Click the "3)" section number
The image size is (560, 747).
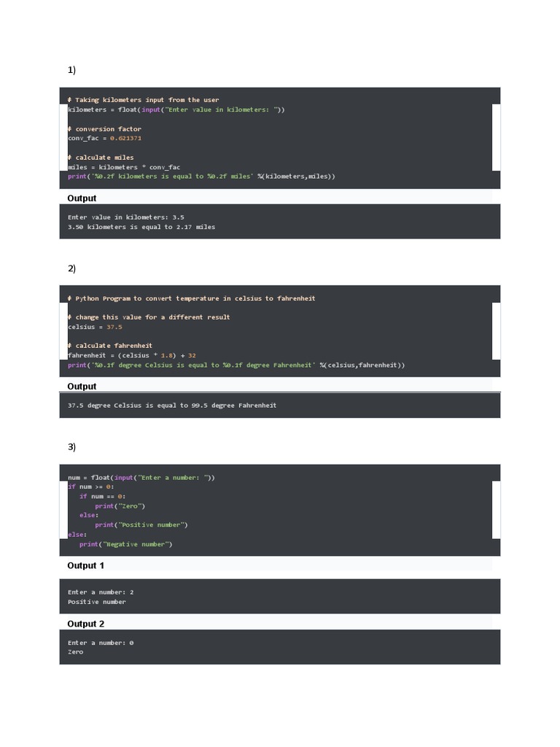click(x=71, y=446)
